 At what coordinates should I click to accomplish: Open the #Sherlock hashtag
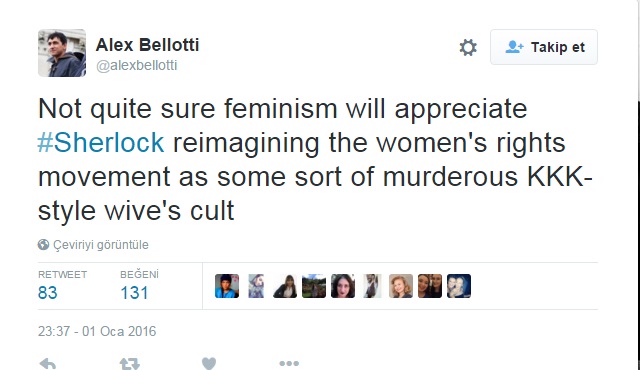[x=101, y=142]
